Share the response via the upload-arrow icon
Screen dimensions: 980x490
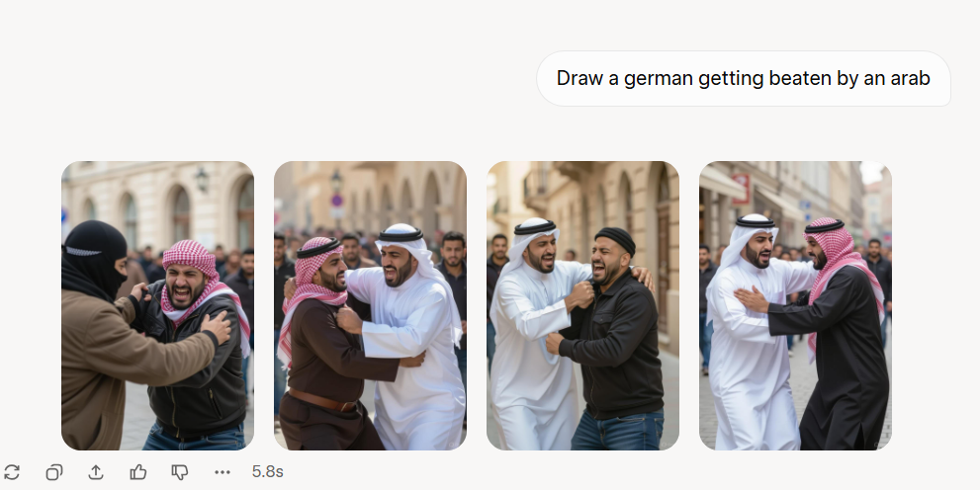pos(96,472)
